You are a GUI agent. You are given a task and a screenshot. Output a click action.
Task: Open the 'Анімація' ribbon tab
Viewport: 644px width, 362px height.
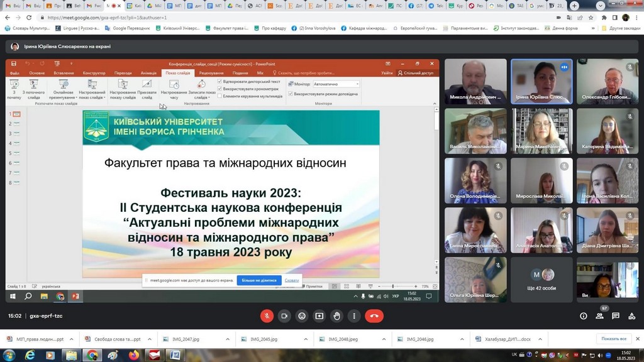click(x=148, y=73)
